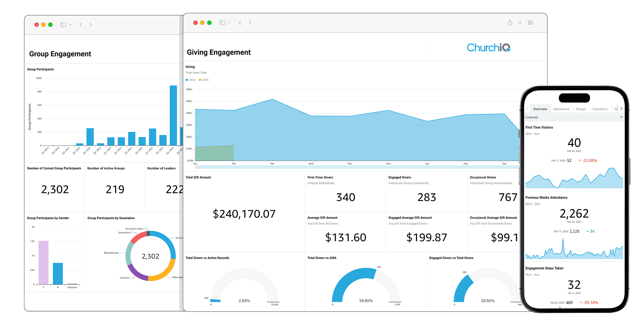Image resolution: width=644 pixels, height=323 pixels.
Task: Click the -23.08% change indicator on phone
Action: (x=588, y=160)
